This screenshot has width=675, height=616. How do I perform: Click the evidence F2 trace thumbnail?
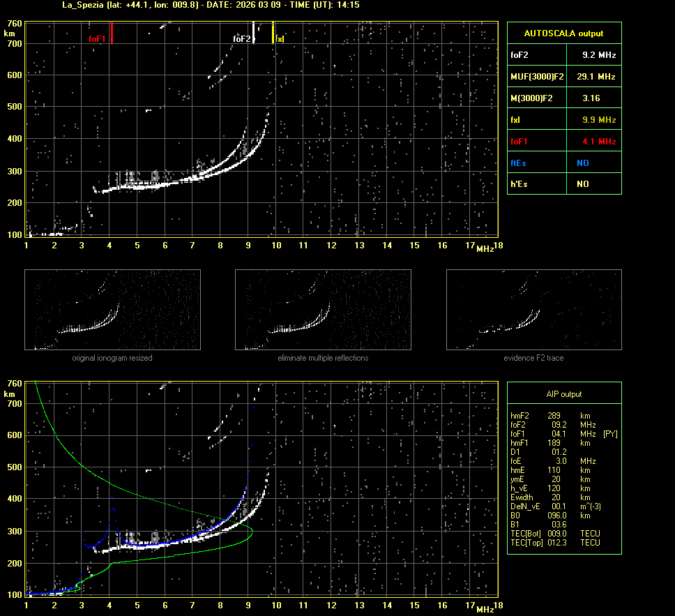[x=533, y=310]
